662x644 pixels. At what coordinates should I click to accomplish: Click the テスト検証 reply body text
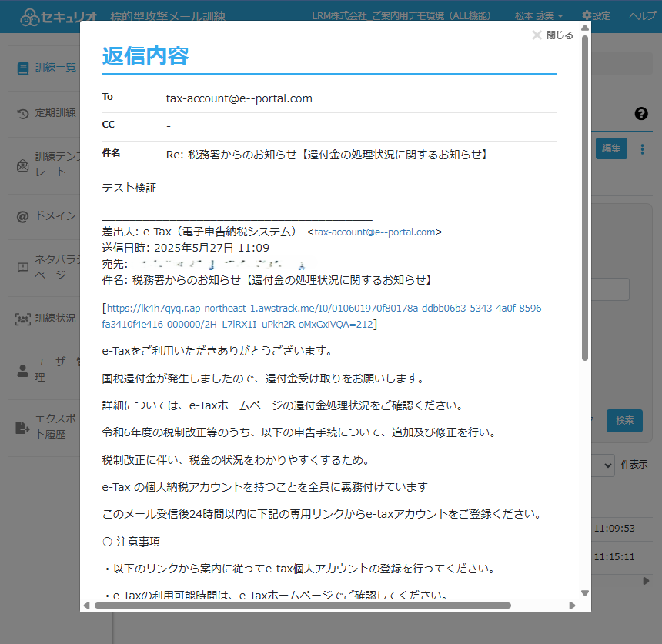(x=129, y=188)
